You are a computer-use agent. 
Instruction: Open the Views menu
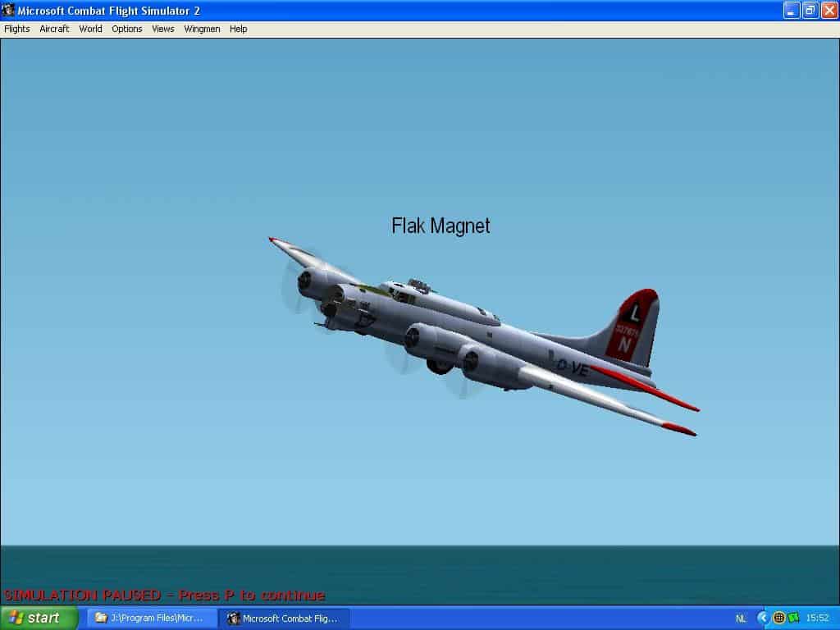[163, 29]
